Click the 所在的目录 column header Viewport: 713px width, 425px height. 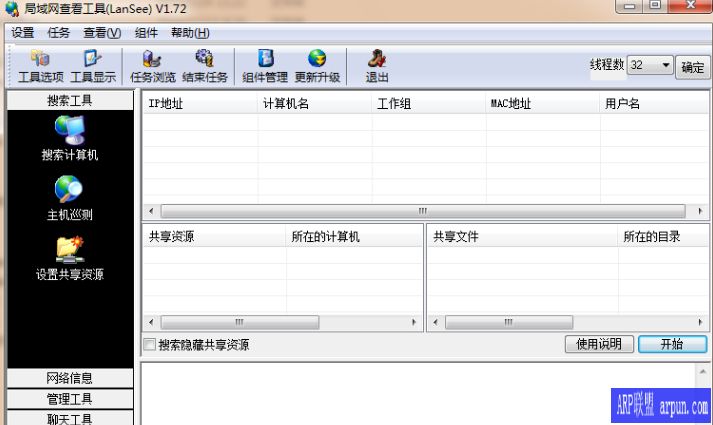coord(663,236)
